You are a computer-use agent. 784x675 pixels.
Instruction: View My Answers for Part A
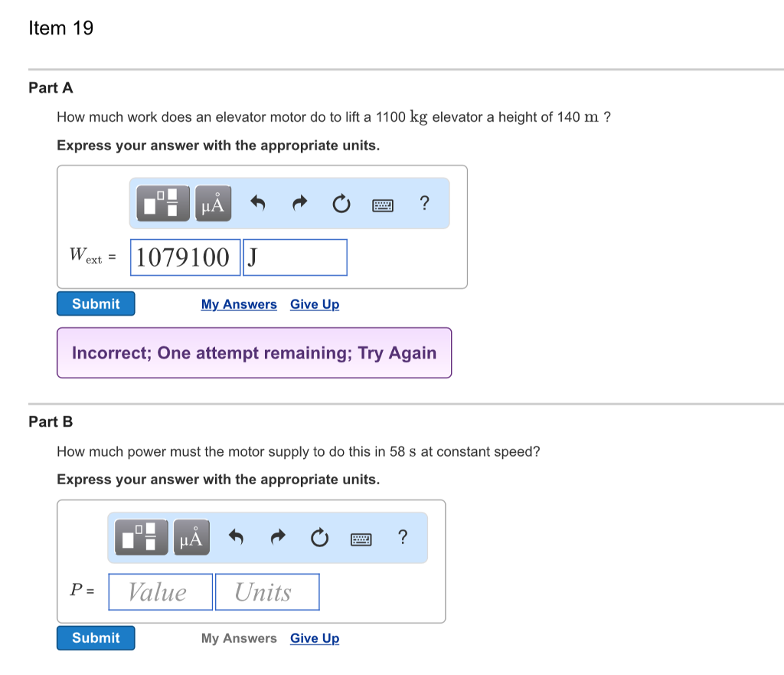click(x=239, y=304)
